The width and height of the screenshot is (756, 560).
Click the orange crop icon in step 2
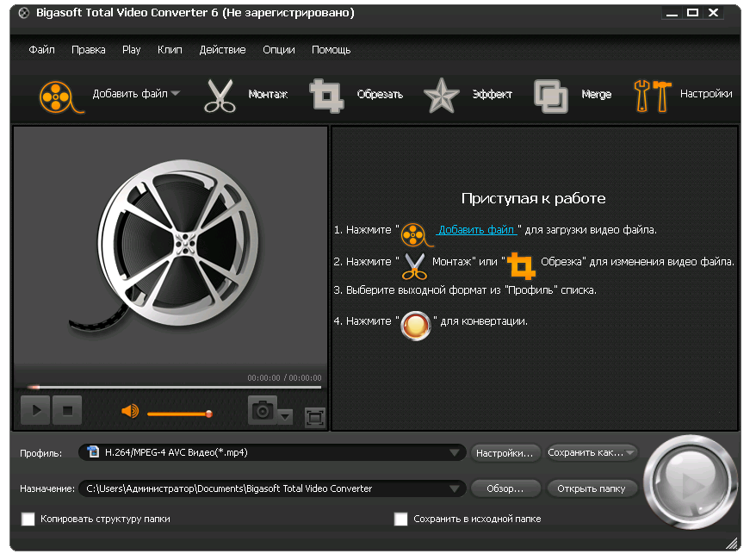(521, 265)
